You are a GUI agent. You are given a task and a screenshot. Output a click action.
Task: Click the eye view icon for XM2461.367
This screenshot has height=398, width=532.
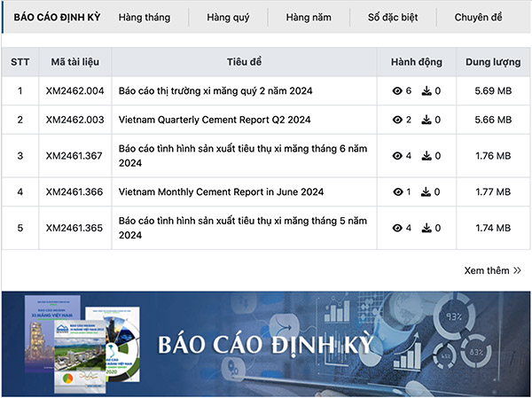coord(397,156)
